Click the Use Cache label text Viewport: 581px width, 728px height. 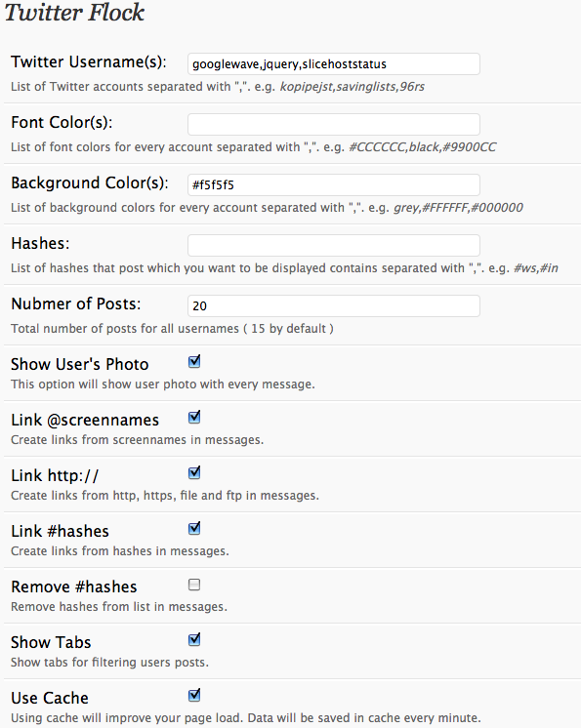point(50,698)
